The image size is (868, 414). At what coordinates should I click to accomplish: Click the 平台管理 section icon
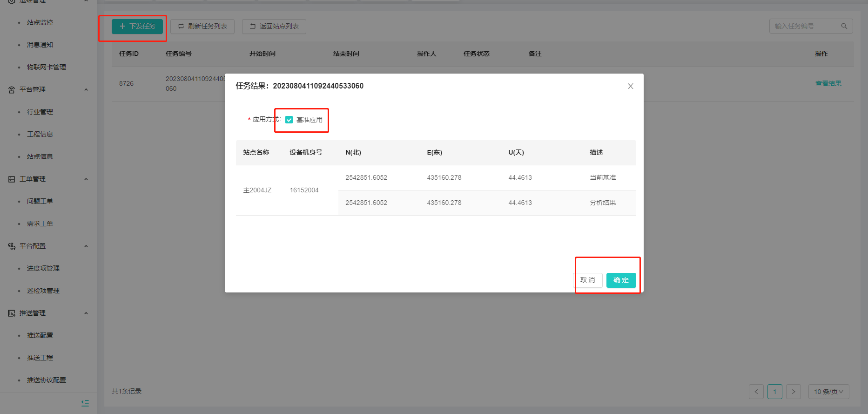pos(12,89)
